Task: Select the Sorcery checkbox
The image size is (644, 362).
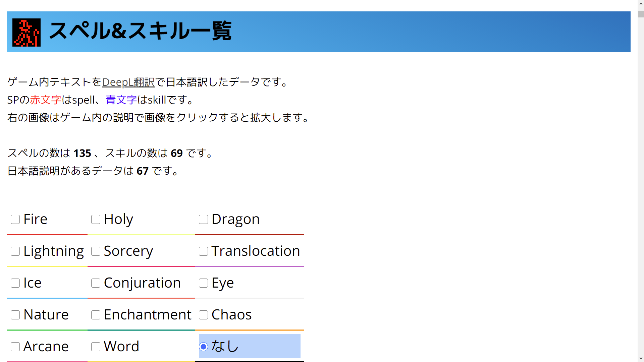Action: click(96, 251)
